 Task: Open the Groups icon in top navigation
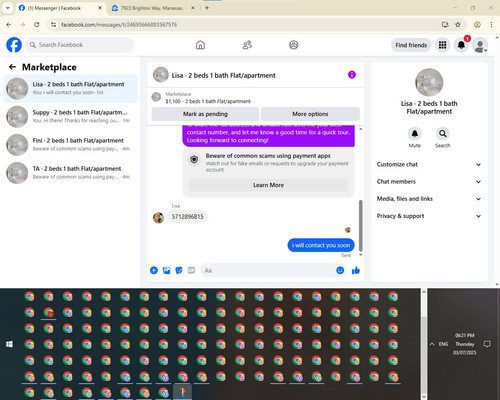(294, 45)
